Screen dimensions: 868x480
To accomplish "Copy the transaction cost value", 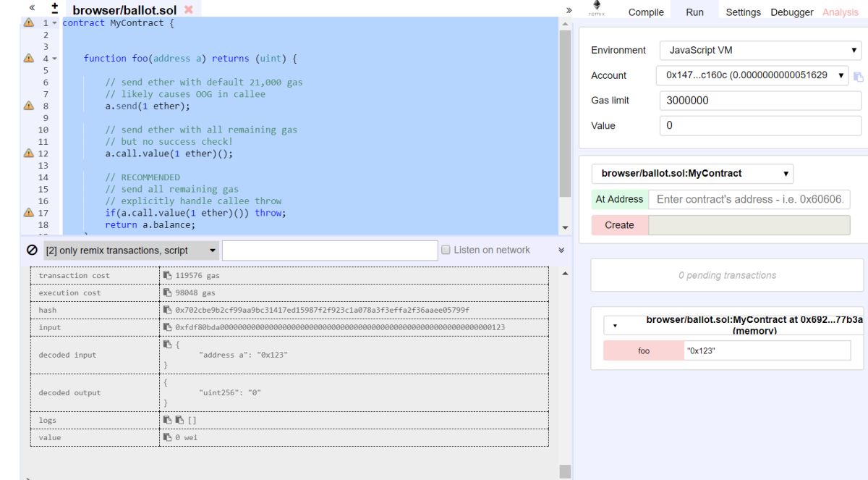I will 168,276.
